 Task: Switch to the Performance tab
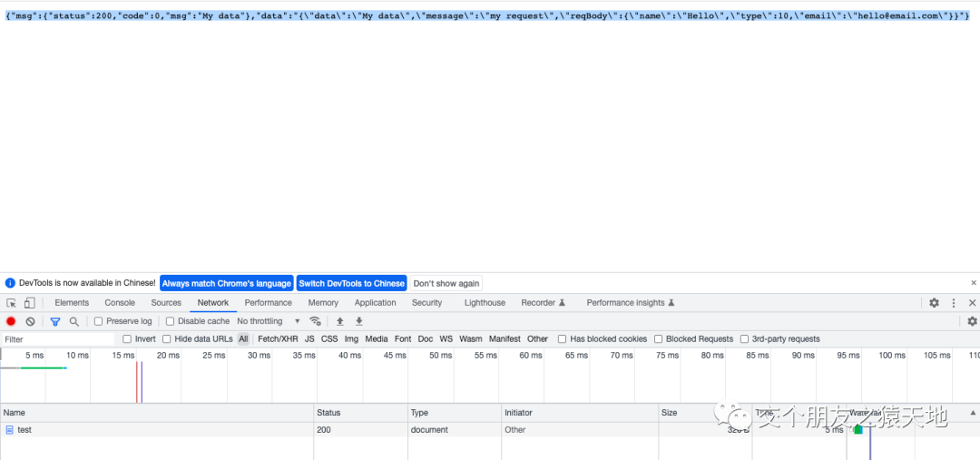click(268, 302)
